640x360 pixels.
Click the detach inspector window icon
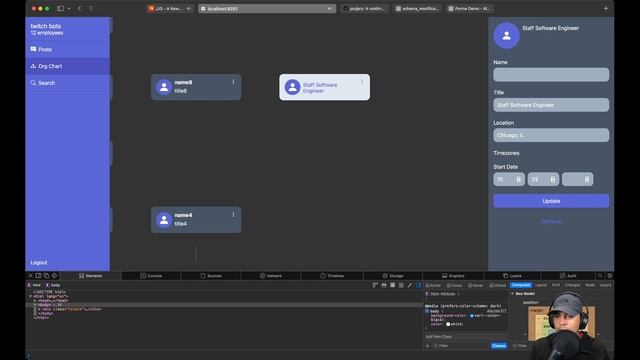click(x=46, y=276)
